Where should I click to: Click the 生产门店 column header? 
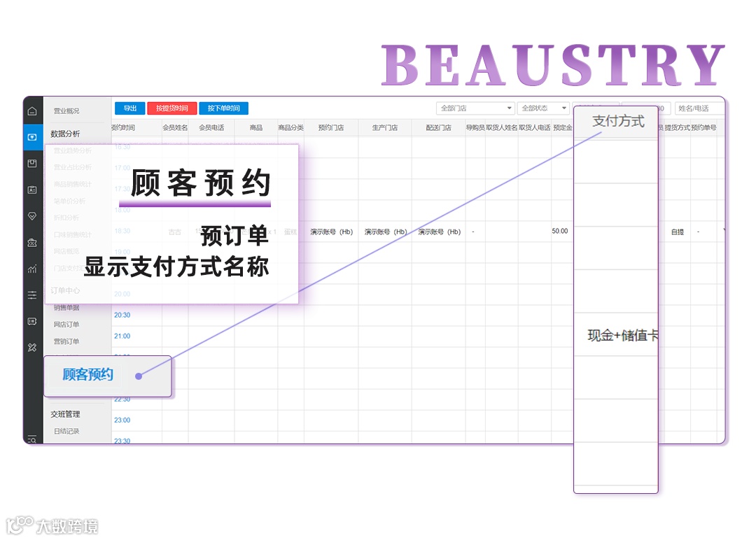coord(385,127)
